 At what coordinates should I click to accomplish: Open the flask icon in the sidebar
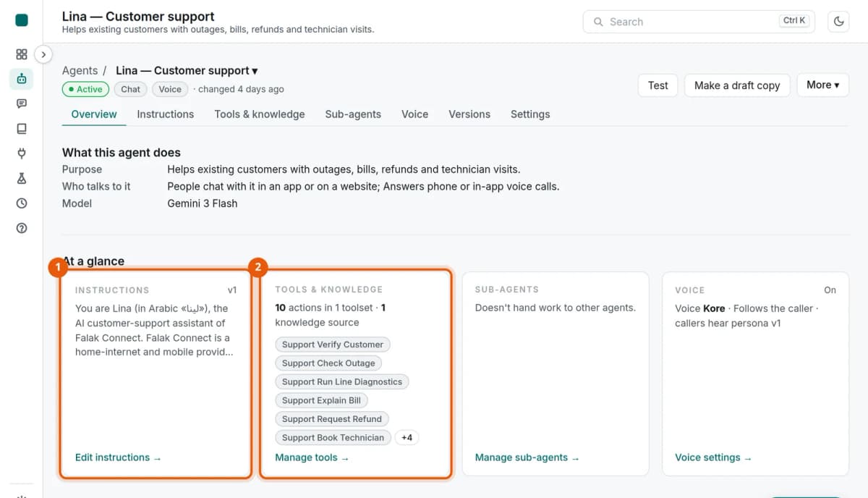(22, 178)
